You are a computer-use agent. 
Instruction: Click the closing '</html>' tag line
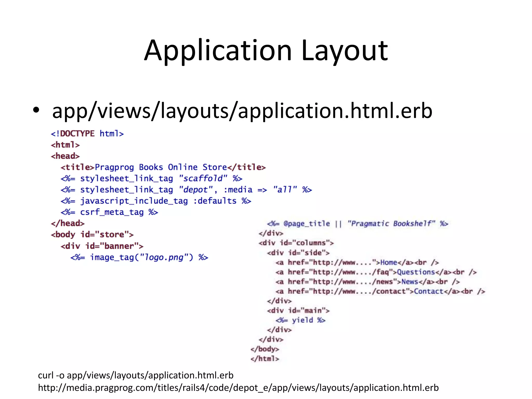pos(265,358)
